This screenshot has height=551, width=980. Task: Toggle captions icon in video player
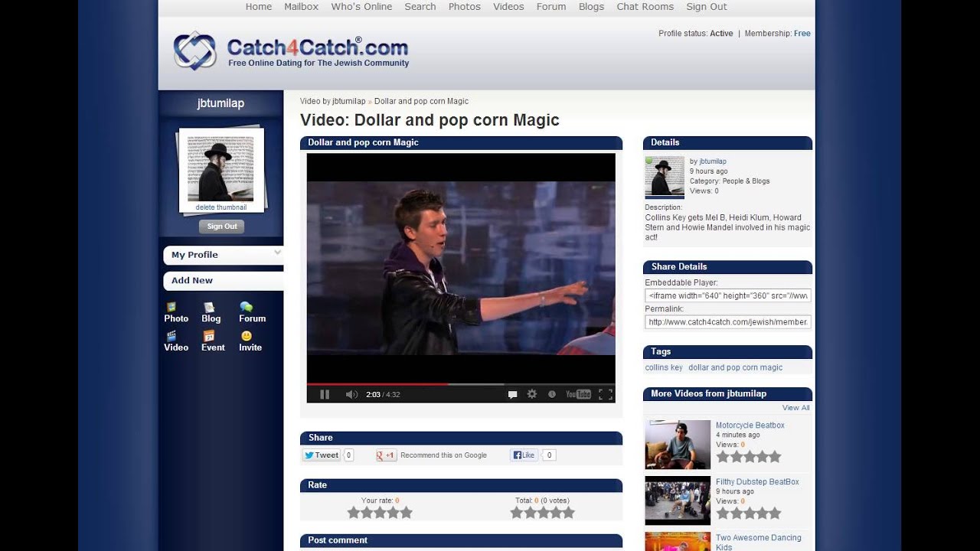tap(512, 394)
